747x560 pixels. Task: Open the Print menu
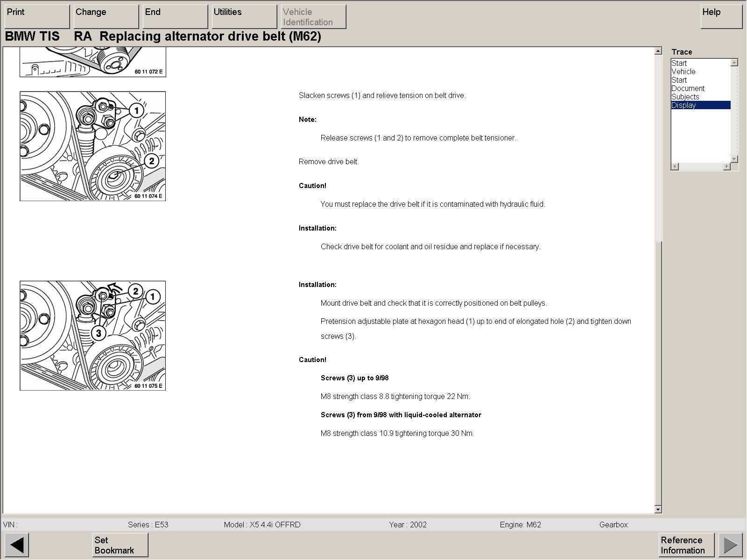37,16
